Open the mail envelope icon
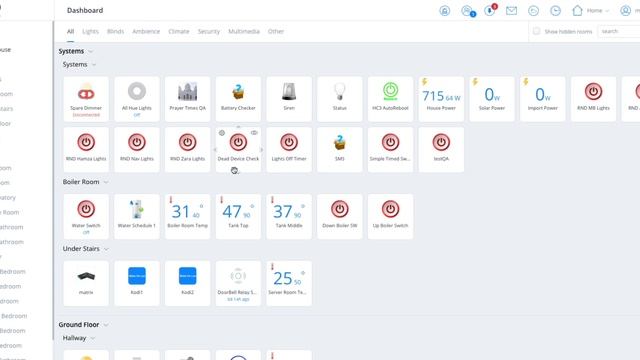Screen dimensions: 640x360 [x=511, y=11]
